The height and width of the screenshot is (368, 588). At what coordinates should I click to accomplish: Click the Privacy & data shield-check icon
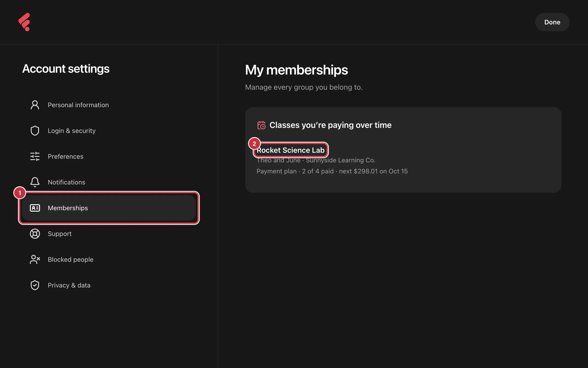point(35,285)
